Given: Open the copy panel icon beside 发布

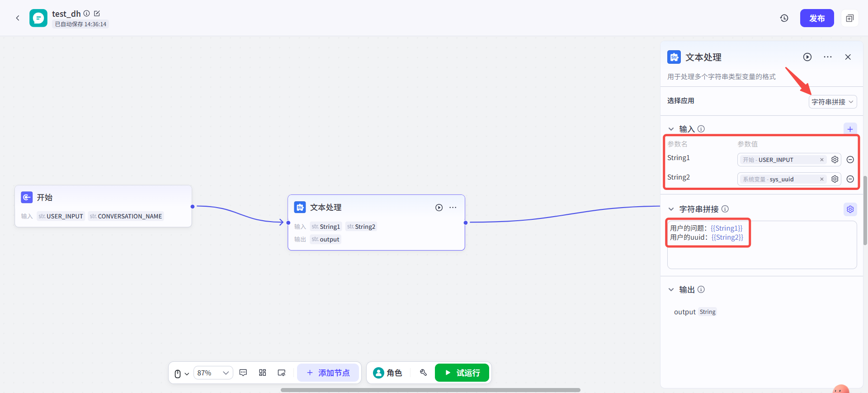Looking at the screenshot, I should pyautogui.click(x=850, y=18).
